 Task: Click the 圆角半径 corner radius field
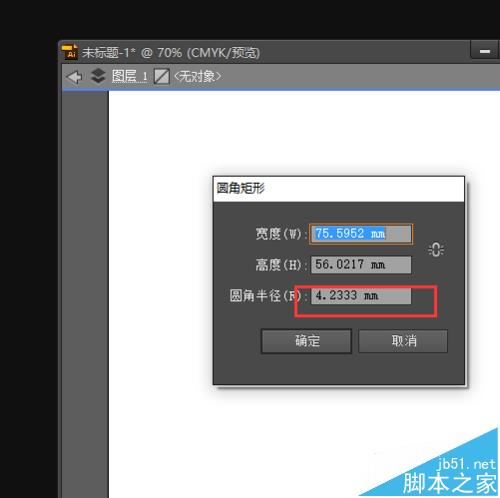361,296
